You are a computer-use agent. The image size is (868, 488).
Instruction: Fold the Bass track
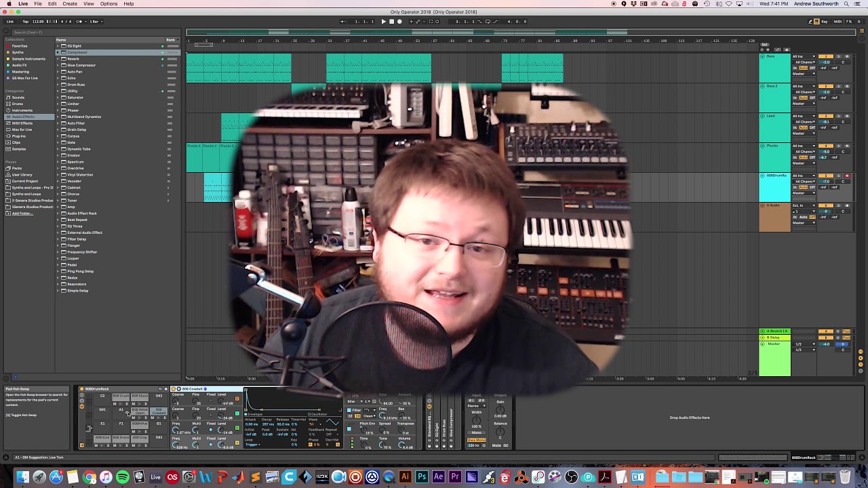point(762,56)
